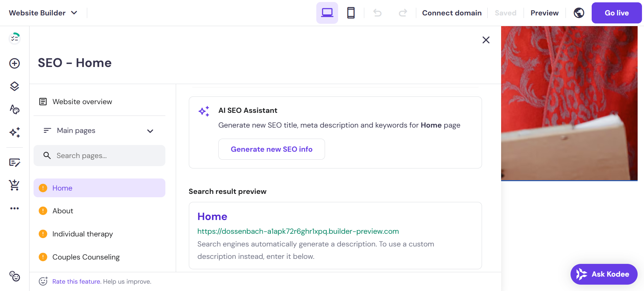Image resolution: width=644 pixels, height=291 pixels.
Task: Click the red fabric website image
Action: (569, 103)
